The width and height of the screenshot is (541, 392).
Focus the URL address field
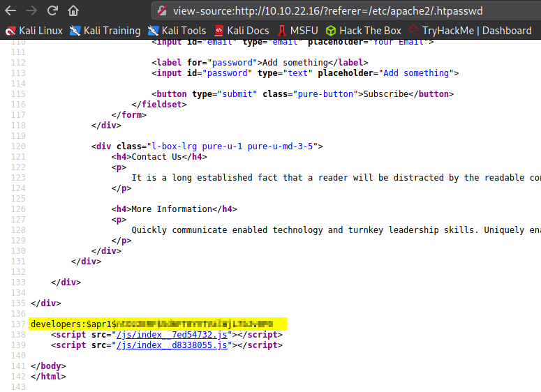pos(335,11)
